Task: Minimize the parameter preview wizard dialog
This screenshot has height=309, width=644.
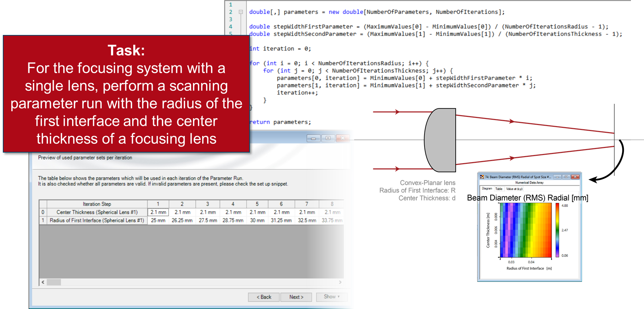Action: pos(313,138)
